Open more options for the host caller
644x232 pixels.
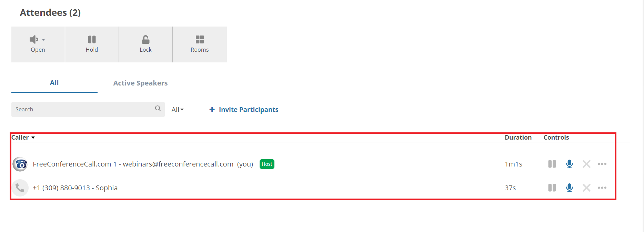coord(602,164)
